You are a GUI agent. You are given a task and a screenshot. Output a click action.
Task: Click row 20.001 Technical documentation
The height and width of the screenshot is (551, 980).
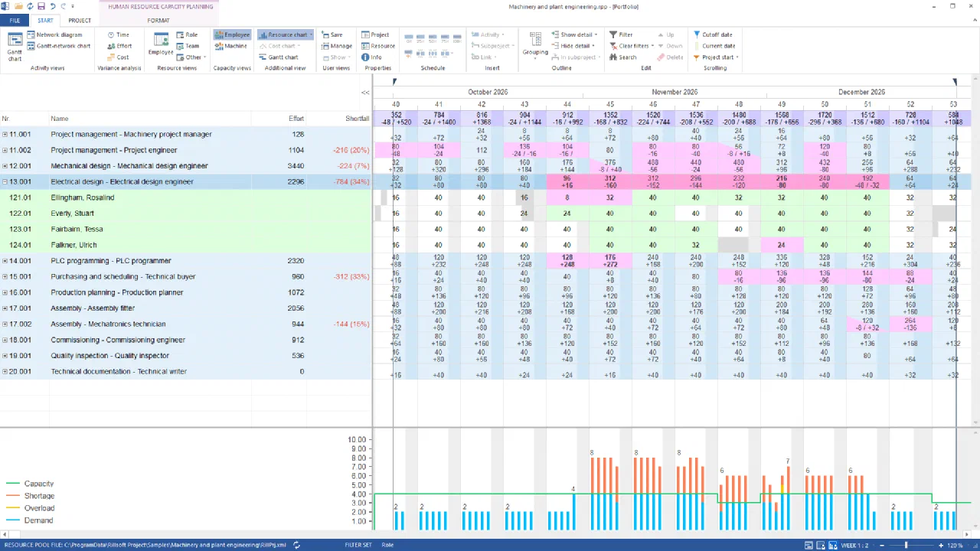[186, 371]
